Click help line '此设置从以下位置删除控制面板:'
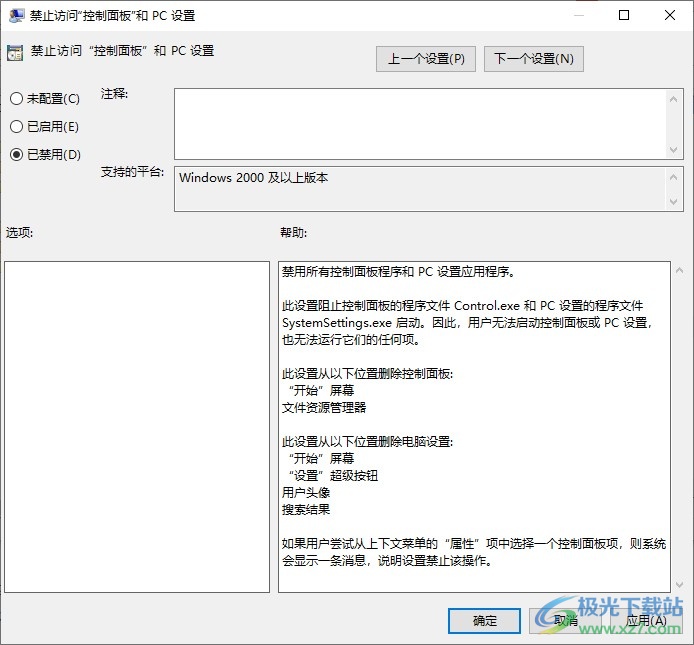 tap(367, 374)
